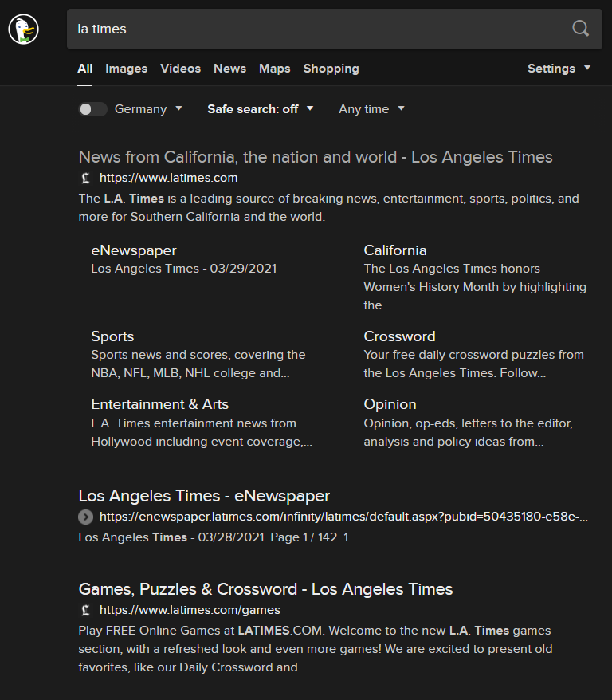Click the arrow favicon beside the enewspaper.latimes.com URL
Viewport: 612px width, 700px height.
(85, 517)
